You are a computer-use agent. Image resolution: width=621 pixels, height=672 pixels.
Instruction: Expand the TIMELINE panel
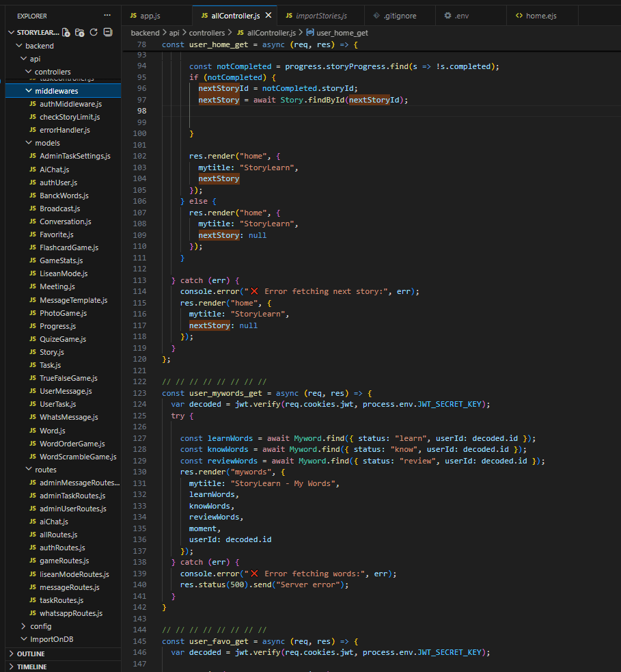(31, 667)
